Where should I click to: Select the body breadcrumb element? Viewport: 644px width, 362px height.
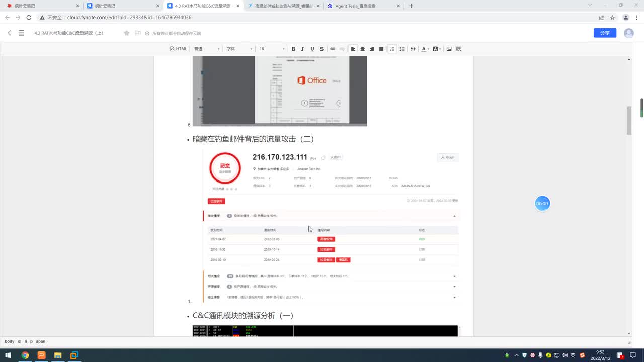click(10, 341)
